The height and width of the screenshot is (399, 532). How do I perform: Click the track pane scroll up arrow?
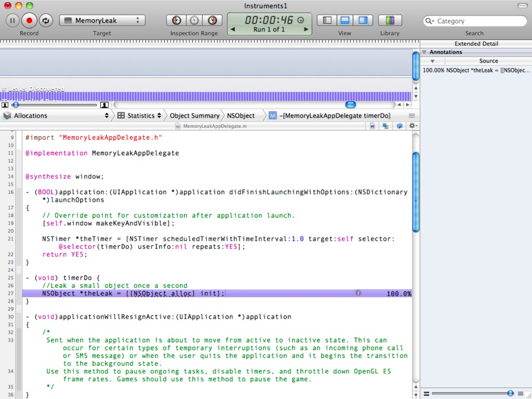[416, 88]
